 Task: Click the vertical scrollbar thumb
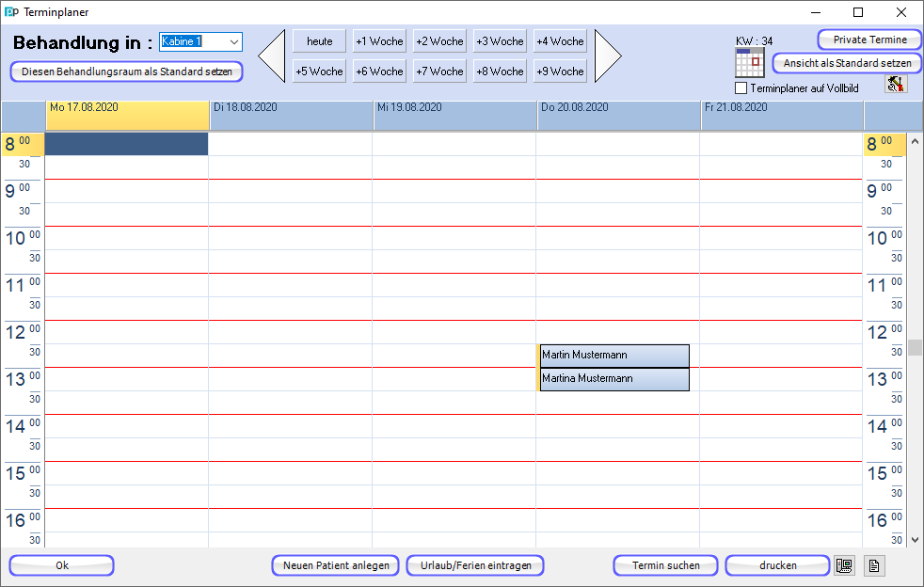click(x=915, y=348)
